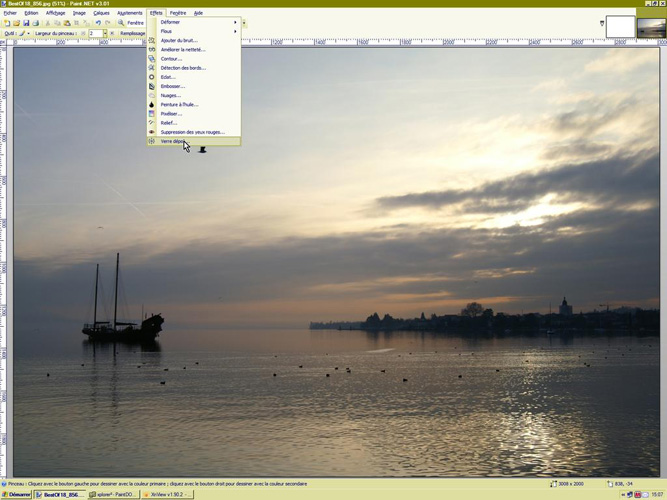This screenshot has width=667, height=500.
Task: Click the brush width input field
Action: pos(95,33)
